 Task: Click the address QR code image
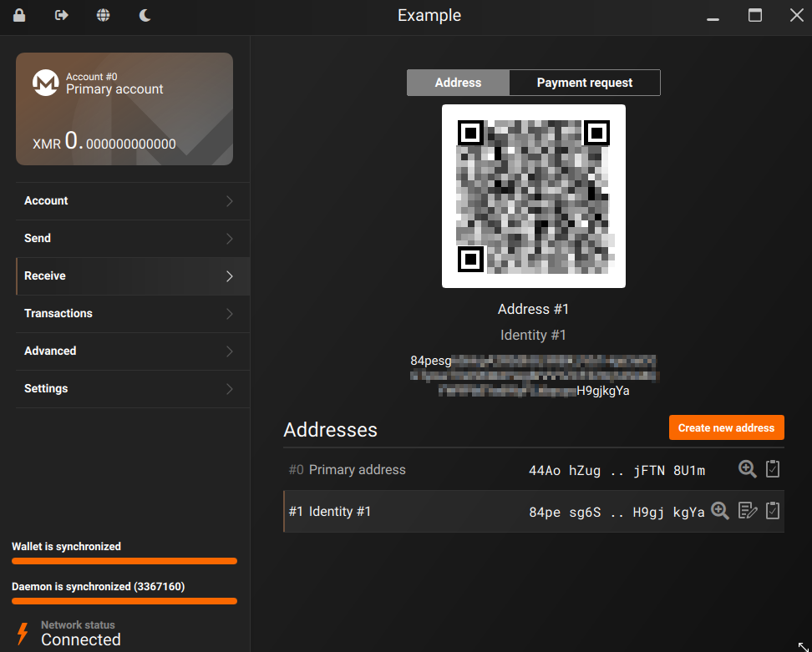533,196
